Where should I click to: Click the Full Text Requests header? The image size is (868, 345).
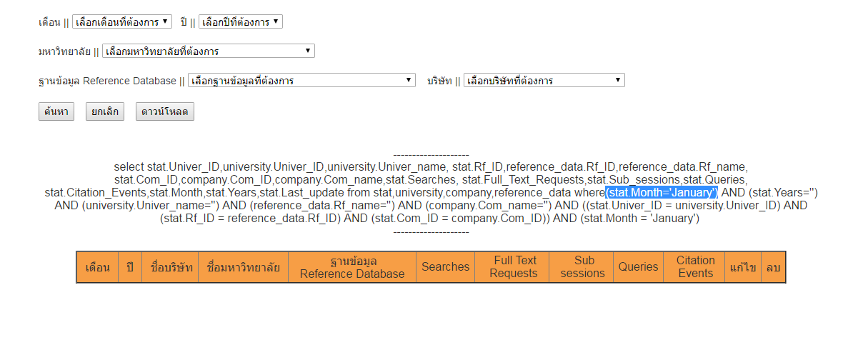click(x=513, y=267)
